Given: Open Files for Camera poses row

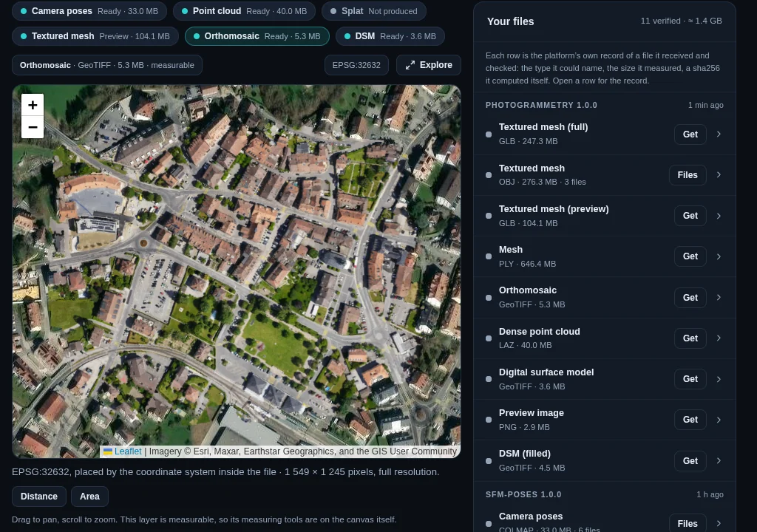Looking at the screenshot, I should click(688, 523).
